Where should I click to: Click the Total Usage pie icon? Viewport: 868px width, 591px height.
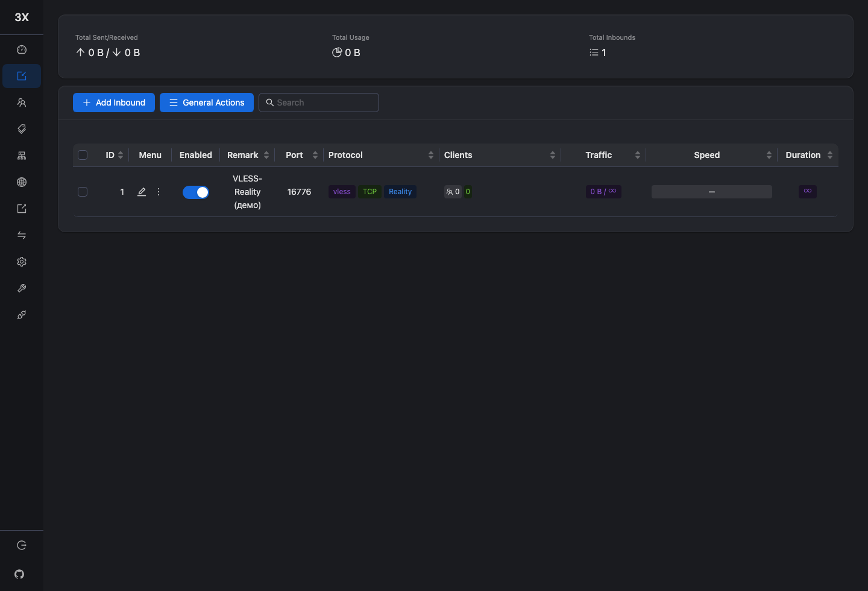coord(337,52)
